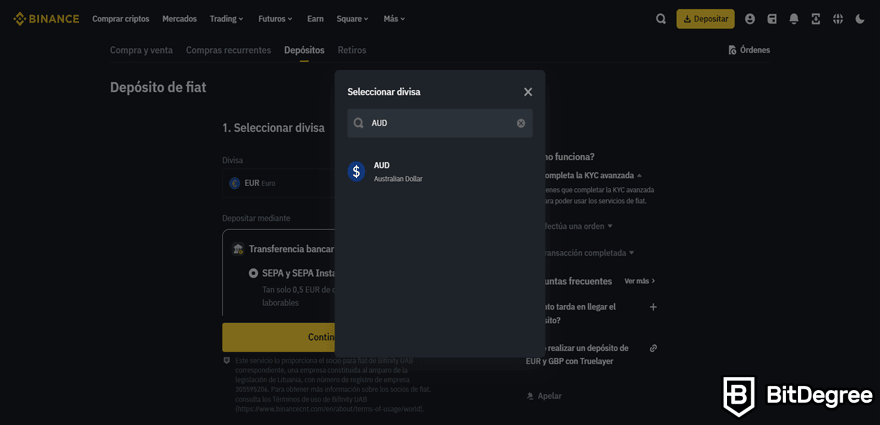Viewport: 880px width, 425px height.
Task: Click the Binance logo
Action: [x=46, y=19]
